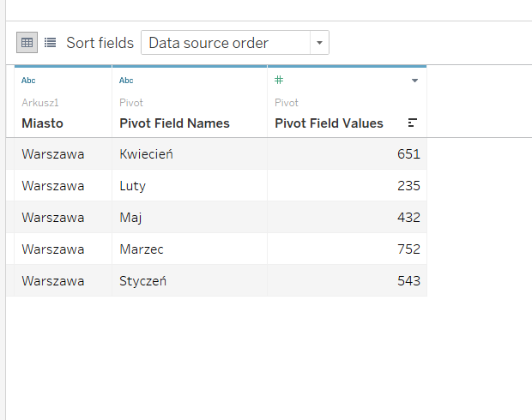Select the Pivot Field Values column header

[x=329, y=123]
